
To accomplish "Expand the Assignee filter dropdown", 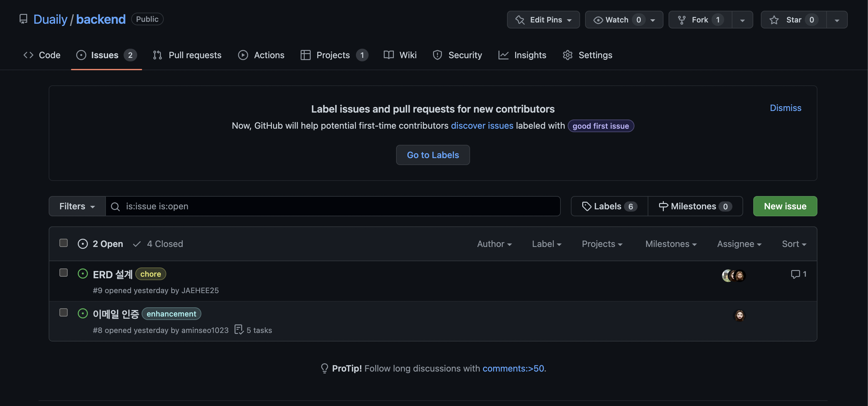I will pos(739,244).
